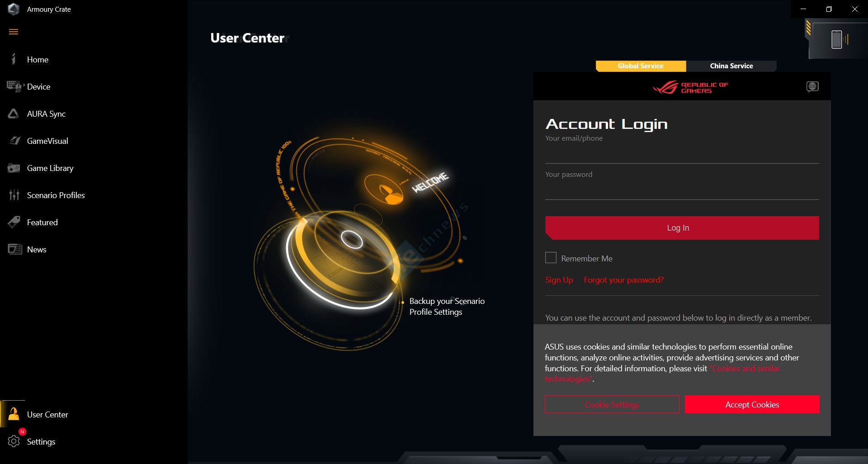Viewport: 868px width, 464px height.
Task: Open the Settings gear icon
Action: coord(14,441)
